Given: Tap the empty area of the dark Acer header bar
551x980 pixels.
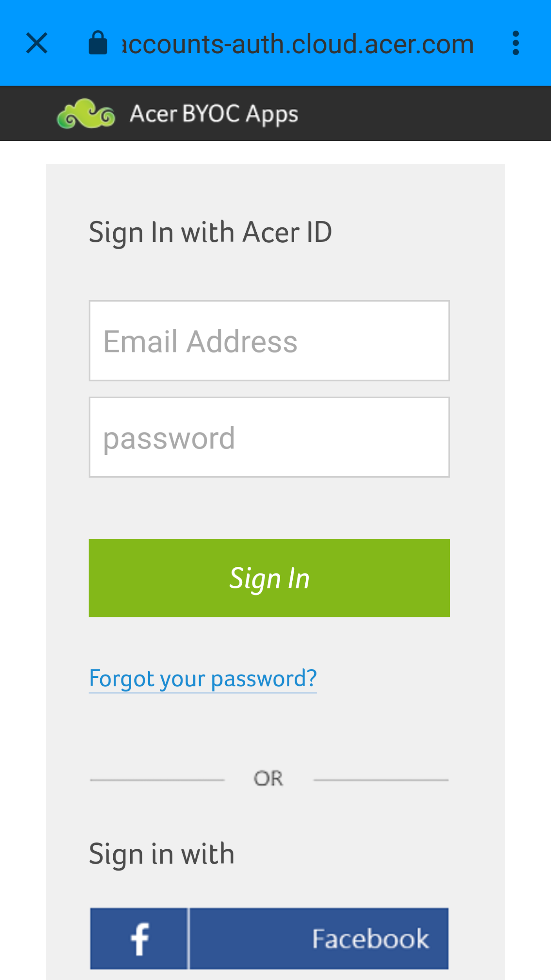Looking at the screenshot, I should pos(423,113).
